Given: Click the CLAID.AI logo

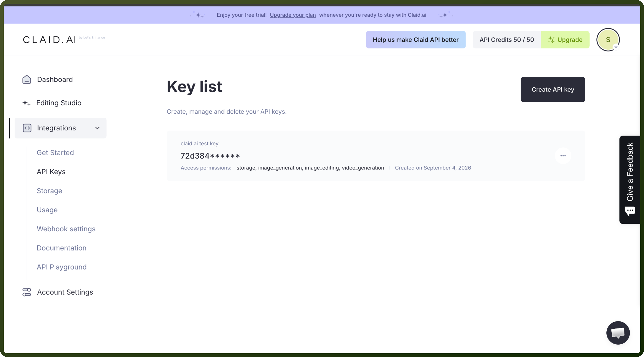Looking at the screenshot, I should tap(49, 40).
